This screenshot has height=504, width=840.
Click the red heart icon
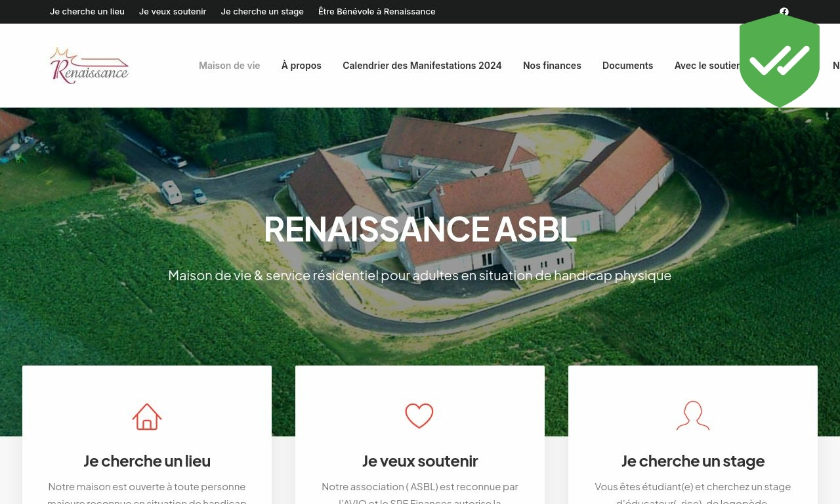419,416
